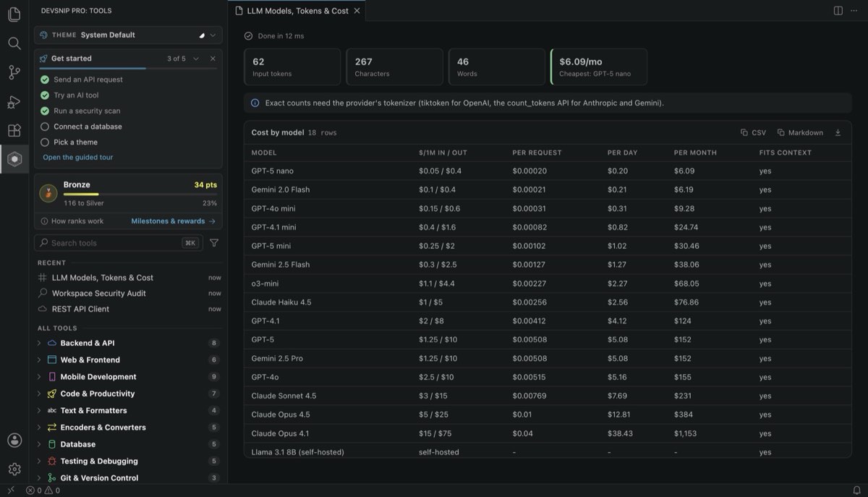Image resolution: width=868 pixels, height=497 pixels.
Task: Check the Pick a theme step
Action: [x=45, y=143]
